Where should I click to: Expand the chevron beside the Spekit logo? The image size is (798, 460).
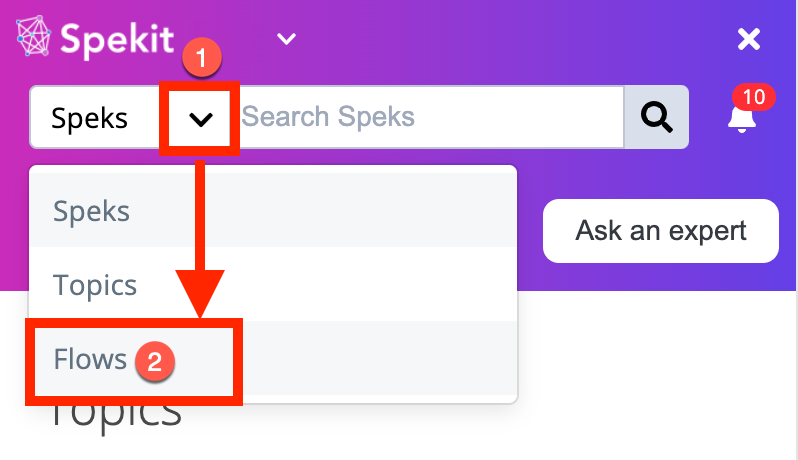click(x=286, y=39)
